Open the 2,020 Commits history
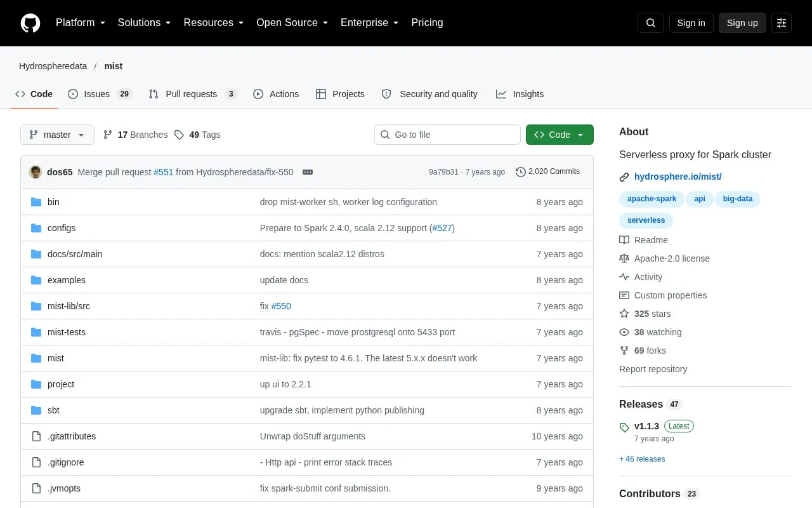The image size is (812, 508). [x=548, y=171]
